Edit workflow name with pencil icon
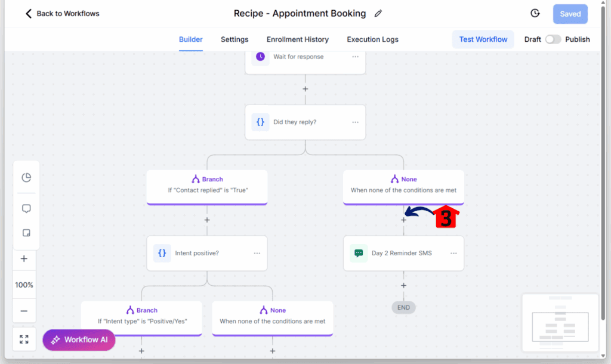This screenshot has width=611, height=364. point(378,14)
